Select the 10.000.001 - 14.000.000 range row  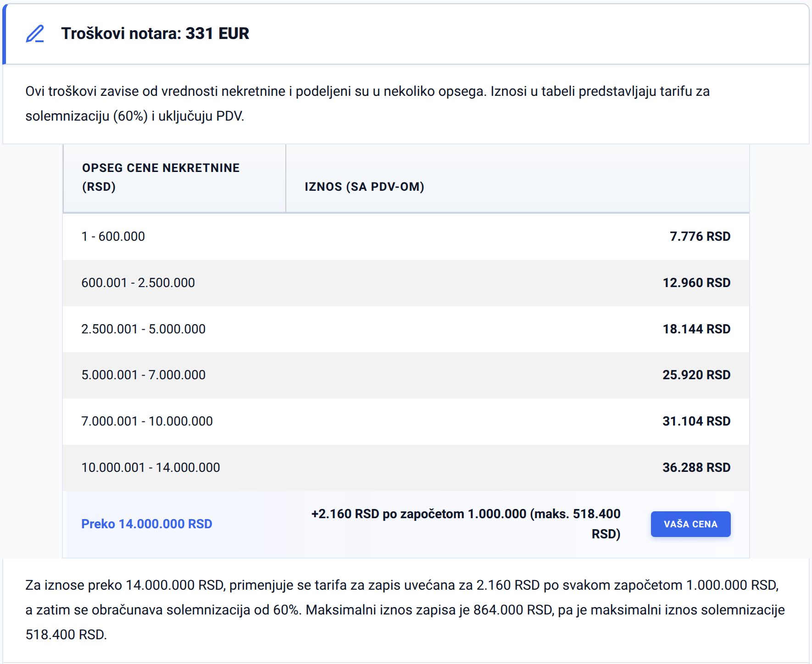[406, 468]
